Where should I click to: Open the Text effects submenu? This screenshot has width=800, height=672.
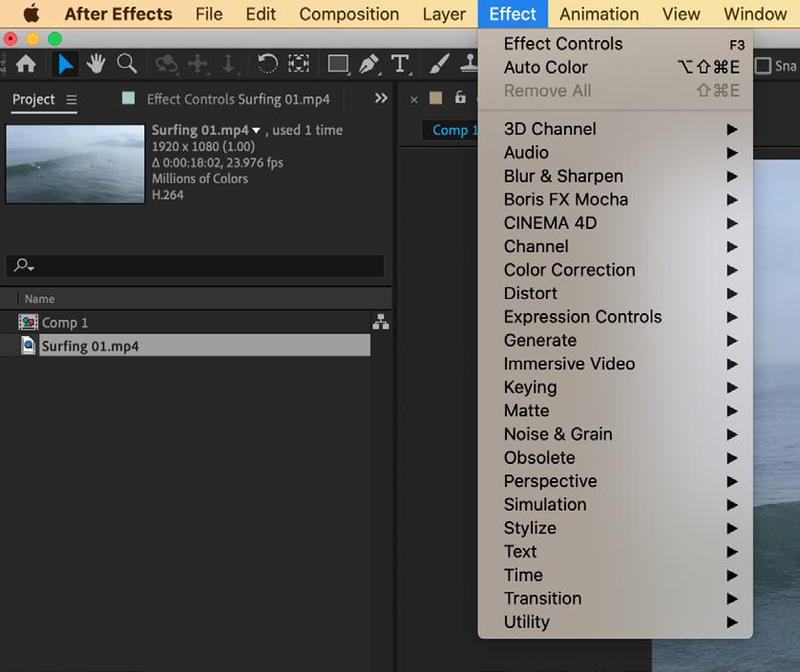tap(616, 552)
